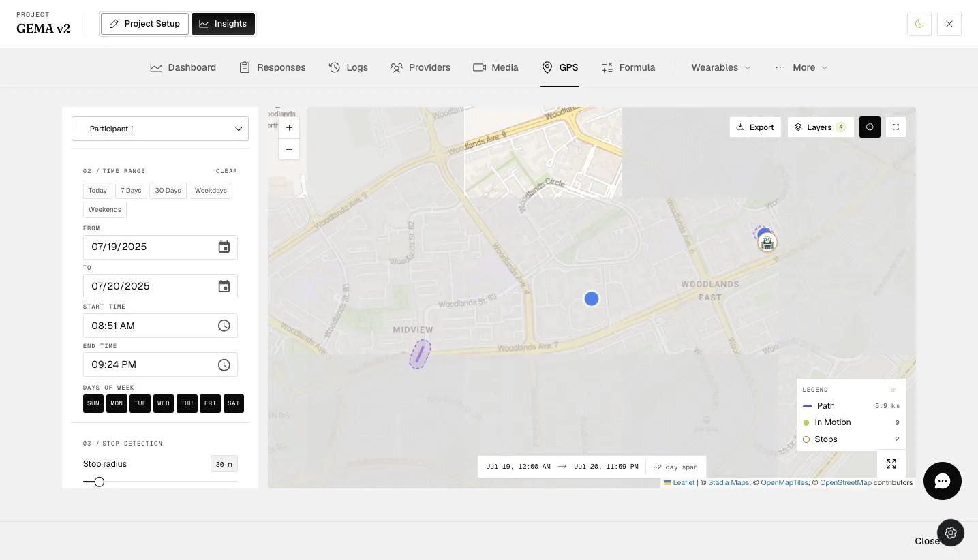Adjust the Stop radius slider handle
This screenshot has height=560, width=978.
pos(100,482)
